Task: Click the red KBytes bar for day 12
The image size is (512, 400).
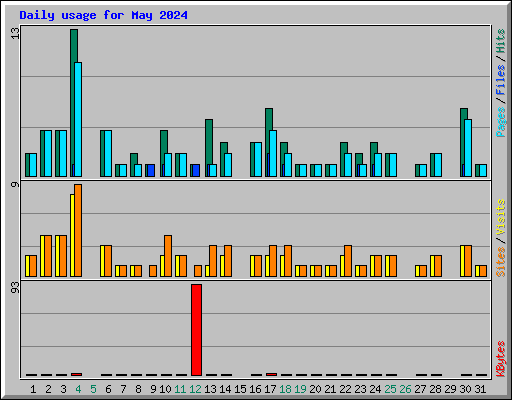Action: click(x=196, y=330)
